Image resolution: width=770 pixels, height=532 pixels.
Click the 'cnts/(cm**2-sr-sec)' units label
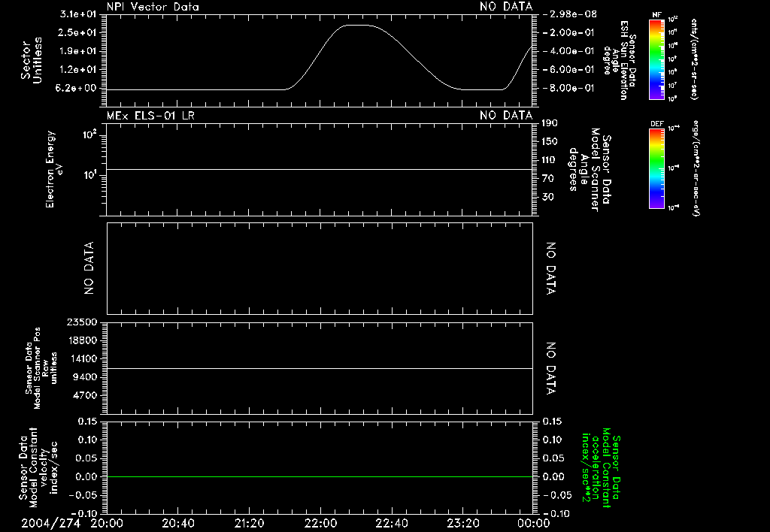coord(694,59)
